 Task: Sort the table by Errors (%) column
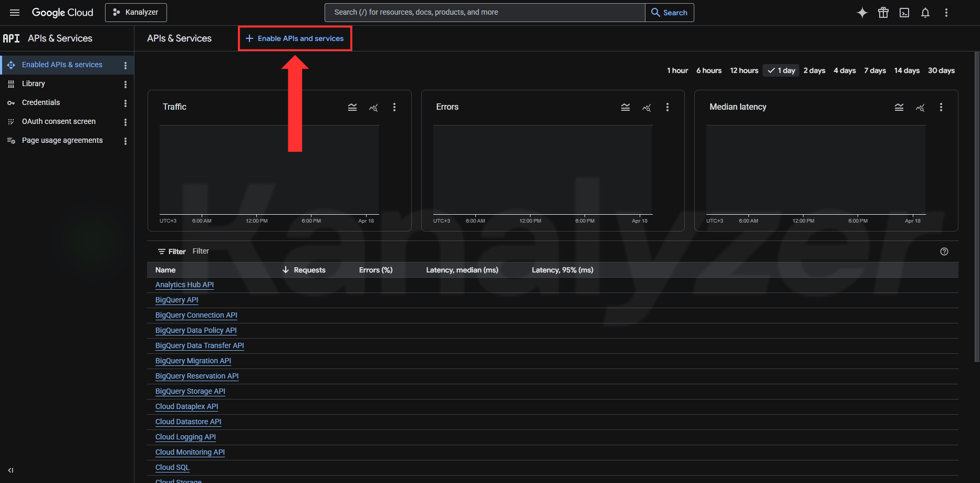click(376, 270)
